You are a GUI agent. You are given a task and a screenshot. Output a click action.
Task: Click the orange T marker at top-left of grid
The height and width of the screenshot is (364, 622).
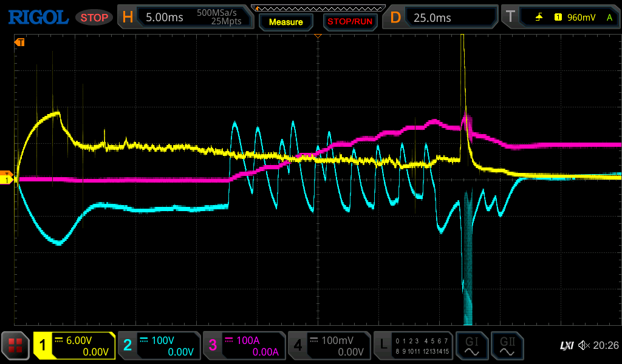(x=19, y=42)
